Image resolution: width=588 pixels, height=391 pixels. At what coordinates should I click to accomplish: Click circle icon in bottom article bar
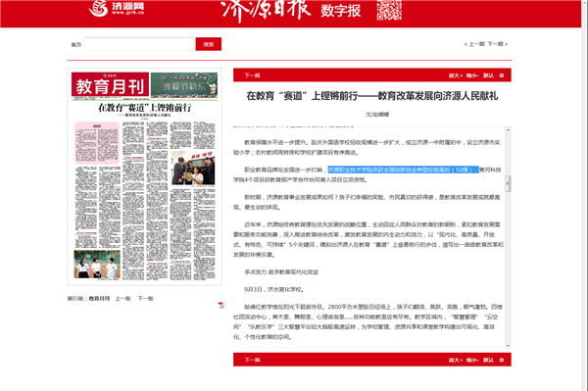tap(502, 361)
